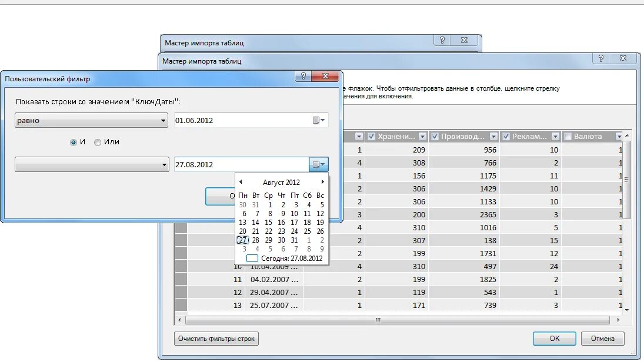
Task: Click Август 2012 calendar title
Action: click(281, 182)
